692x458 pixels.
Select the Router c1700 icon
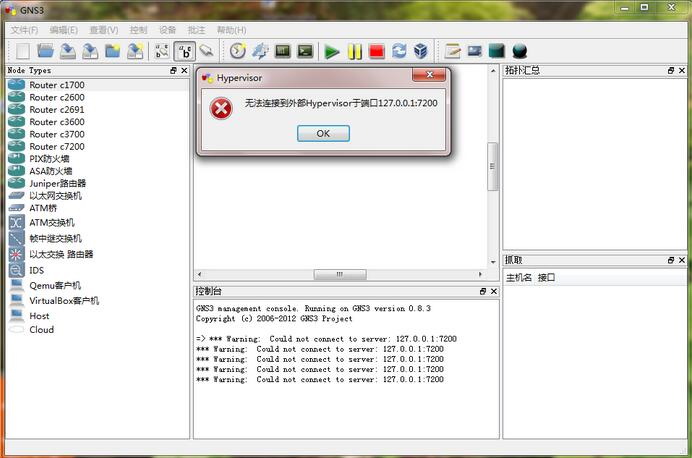[16, 84]
